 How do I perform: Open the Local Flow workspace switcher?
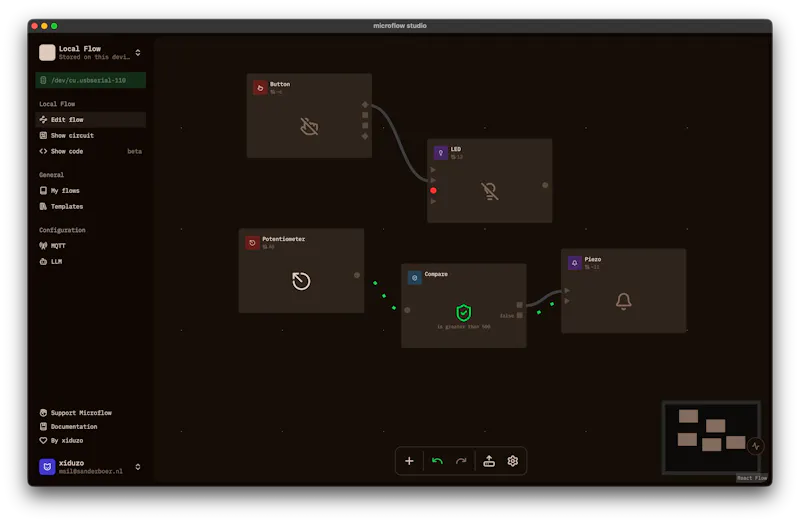pos(90,53)
